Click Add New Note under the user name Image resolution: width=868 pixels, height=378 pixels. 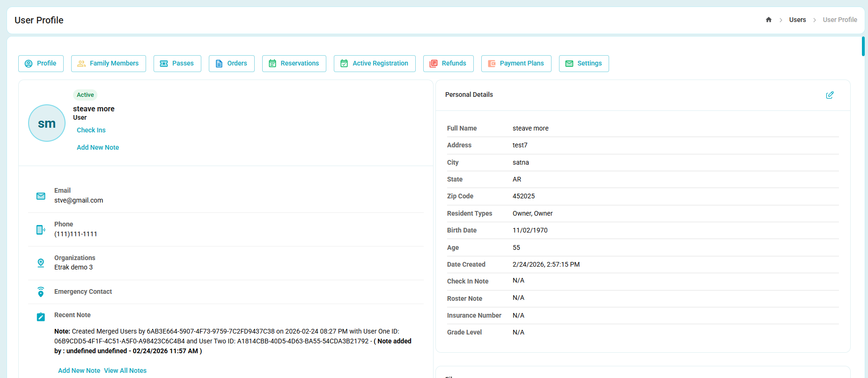(98, 147)
